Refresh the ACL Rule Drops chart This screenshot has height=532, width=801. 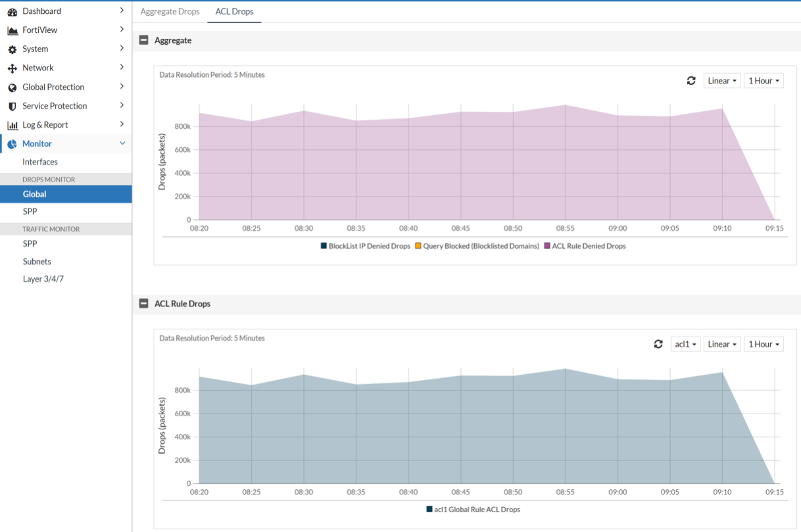coord(658,343)
